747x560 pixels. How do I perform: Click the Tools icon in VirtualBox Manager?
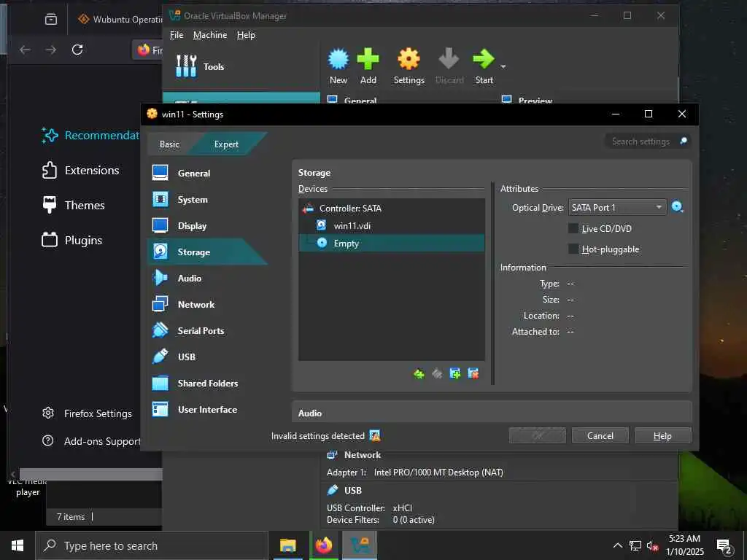[186, 66]
